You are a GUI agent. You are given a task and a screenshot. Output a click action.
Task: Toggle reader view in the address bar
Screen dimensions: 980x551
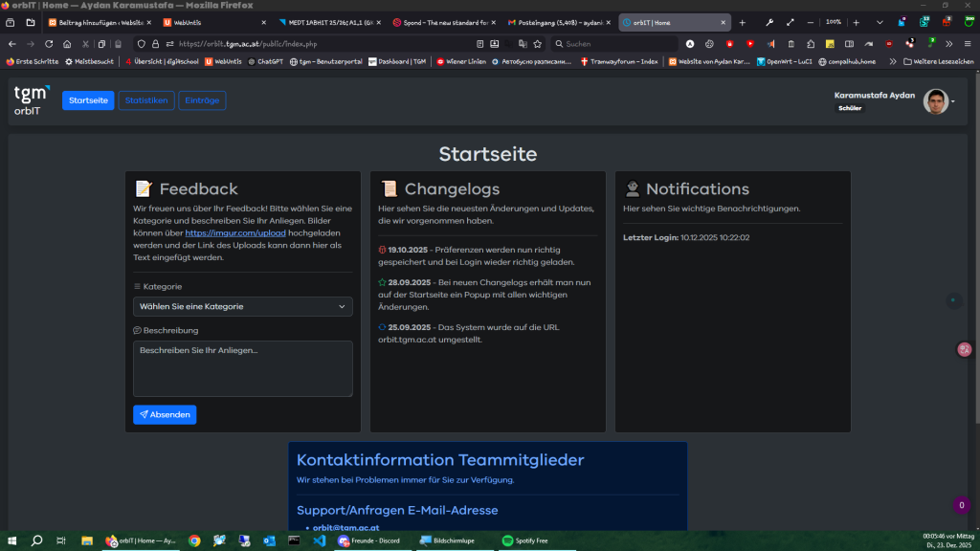click(480, 44)
